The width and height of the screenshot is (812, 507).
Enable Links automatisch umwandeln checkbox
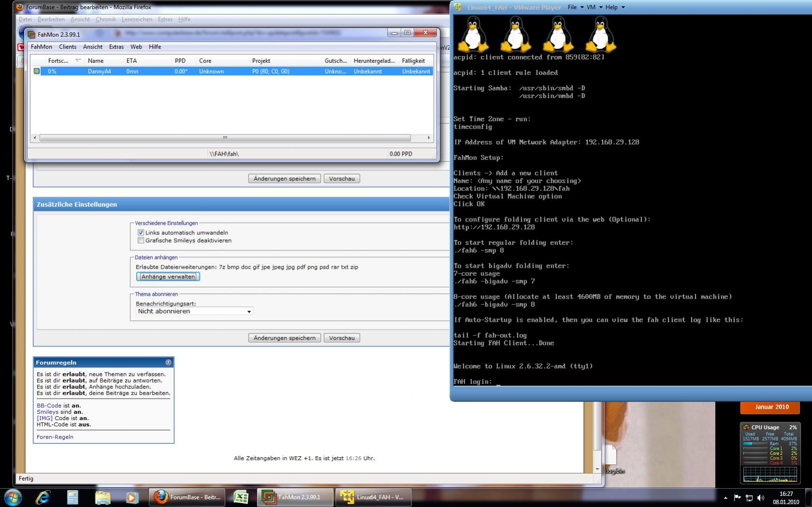(141, 232)
